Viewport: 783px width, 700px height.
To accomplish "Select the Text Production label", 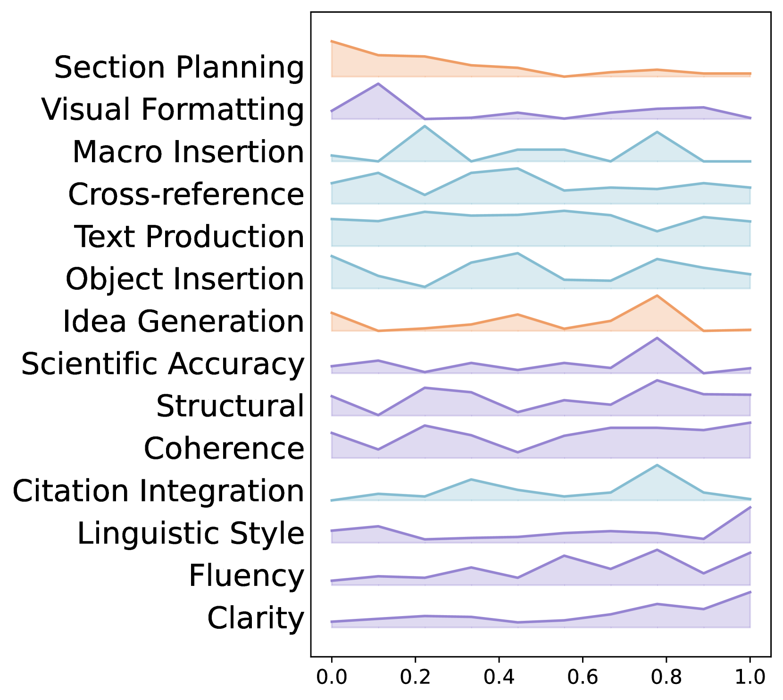I will 189,236.
